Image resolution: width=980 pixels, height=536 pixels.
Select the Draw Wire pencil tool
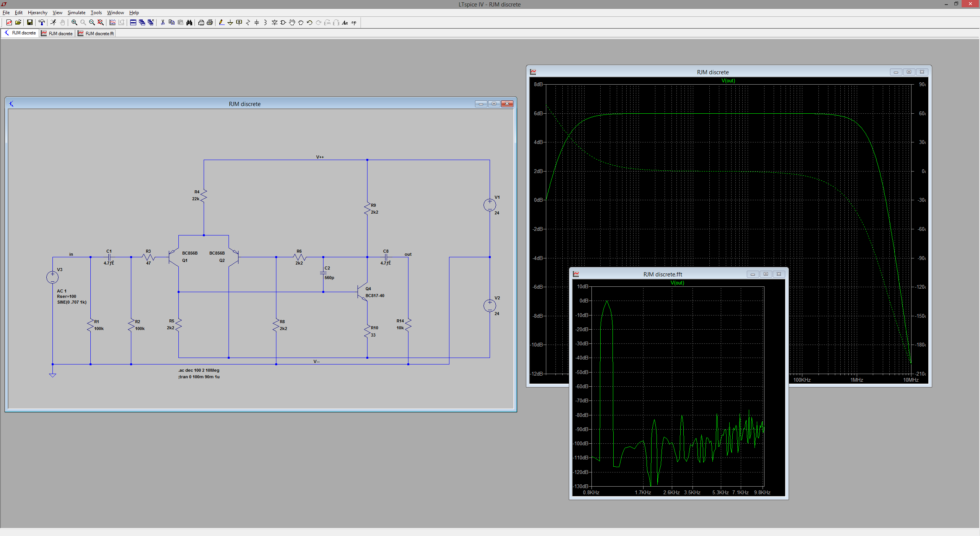coord(222,23)
